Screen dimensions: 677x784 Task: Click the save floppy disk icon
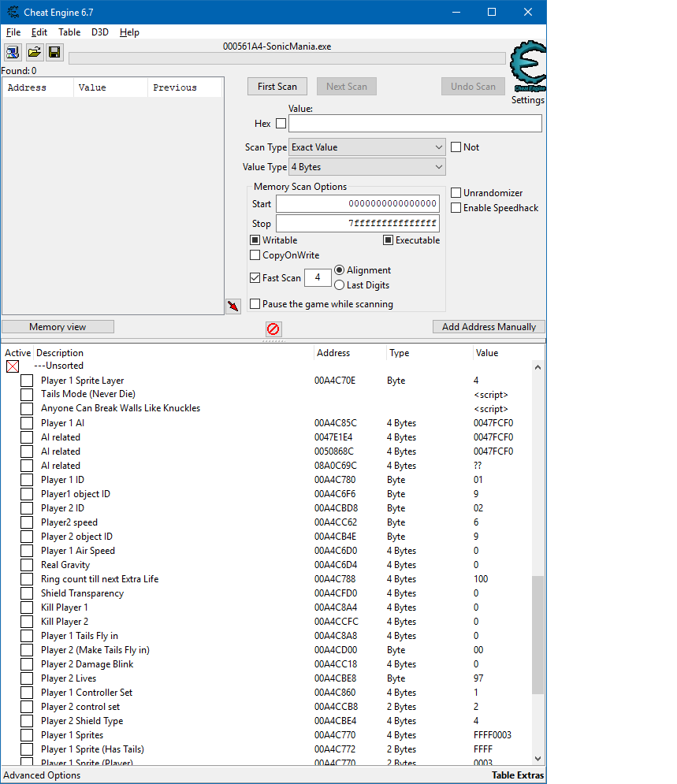pyautogui.click(x=54, y=53)
